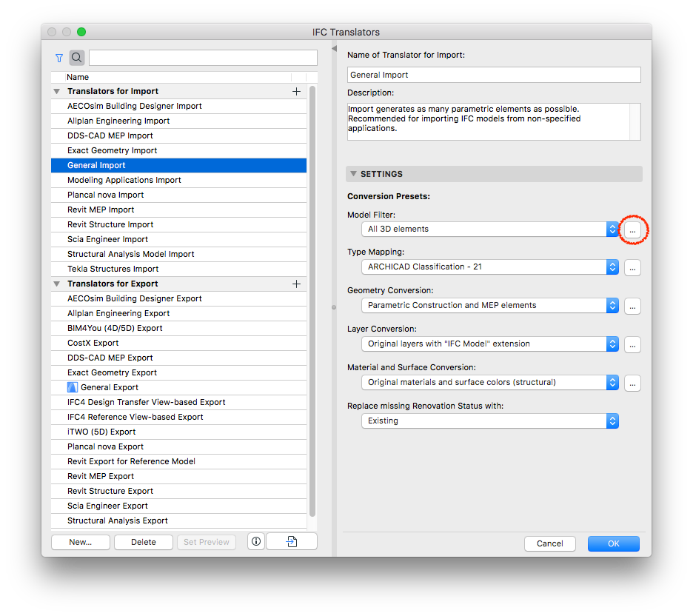Select Revit MEP Import
The width and height of the screenshot is (693, 616).
click(179, 210)
